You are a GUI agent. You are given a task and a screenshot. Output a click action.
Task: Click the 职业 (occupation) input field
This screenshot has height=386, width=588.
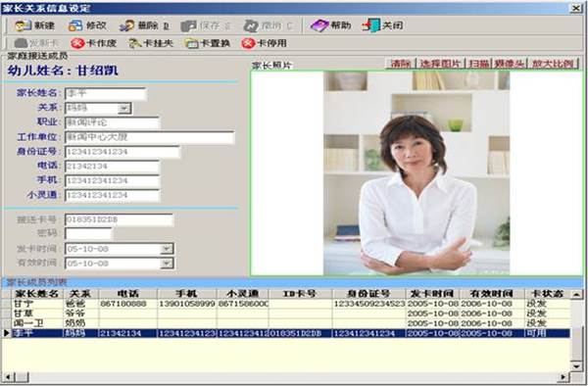(112, 122)
